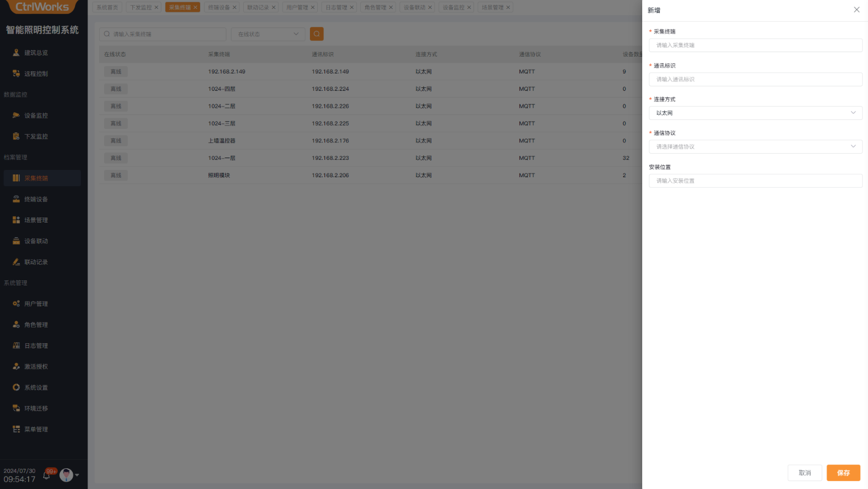Viewport: 868px width, 489px height.
Task: Switch to the 日志管理 tab
Action: click(x=336, y=7)
